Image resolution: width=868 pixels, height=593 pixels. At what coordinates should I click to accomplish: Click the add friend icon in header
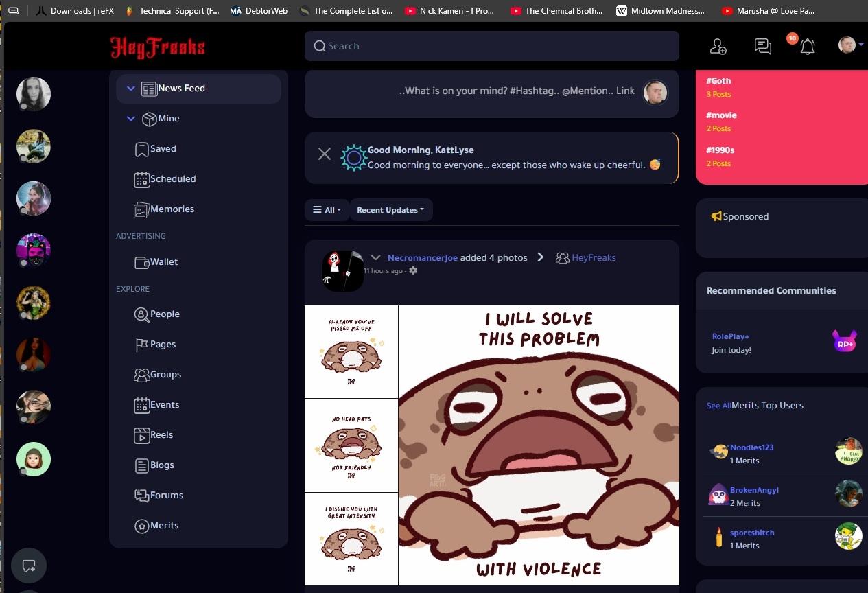point(718,47)
